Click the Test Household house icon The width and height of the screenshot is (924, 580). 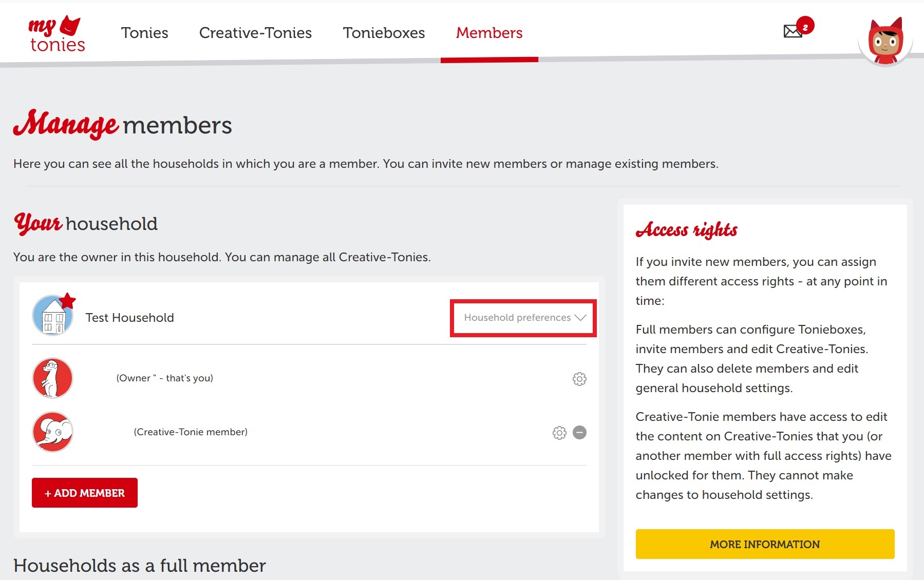(53, 315)
